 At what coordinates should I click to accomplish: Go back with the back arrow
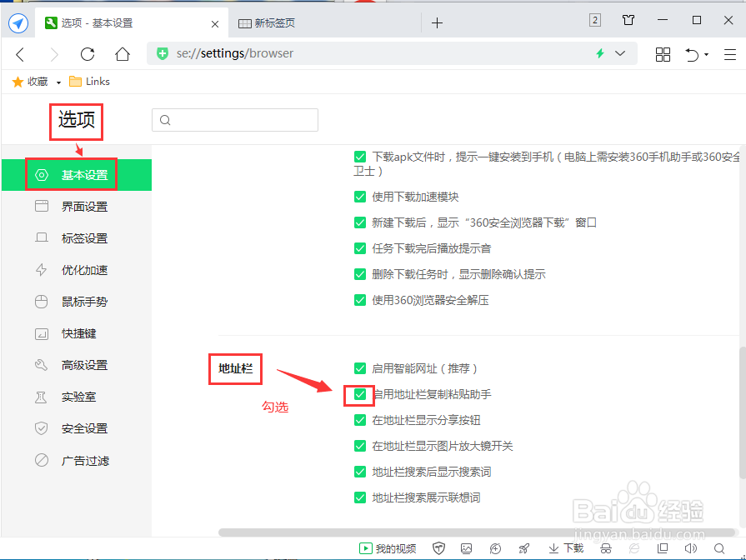click(x=20, y=54)
